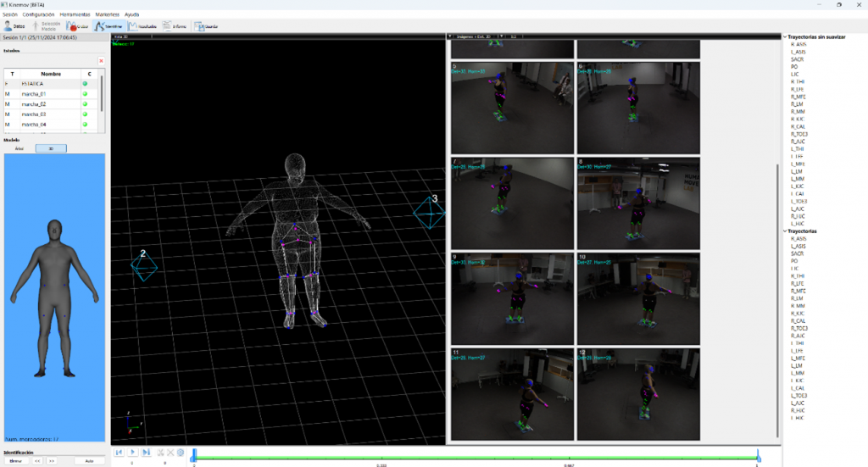Open the Datos patient data tool

point(14,26)
